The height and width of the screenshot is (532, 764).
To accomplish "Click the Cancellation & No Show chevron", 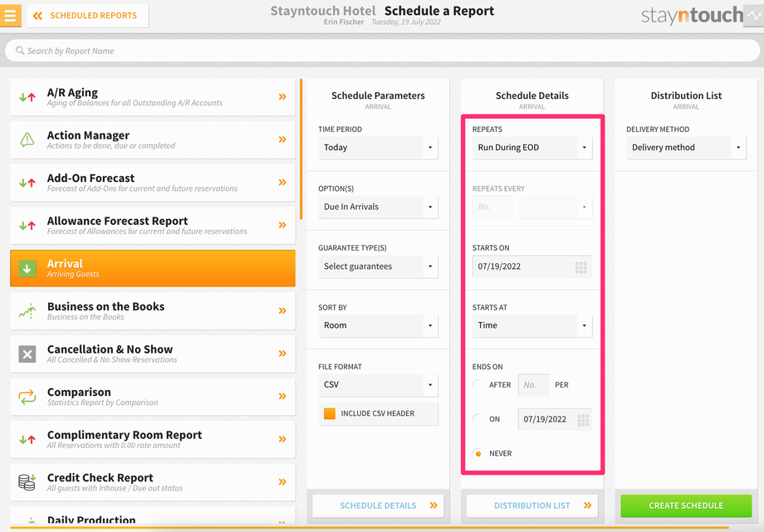I will click(282, 354).
